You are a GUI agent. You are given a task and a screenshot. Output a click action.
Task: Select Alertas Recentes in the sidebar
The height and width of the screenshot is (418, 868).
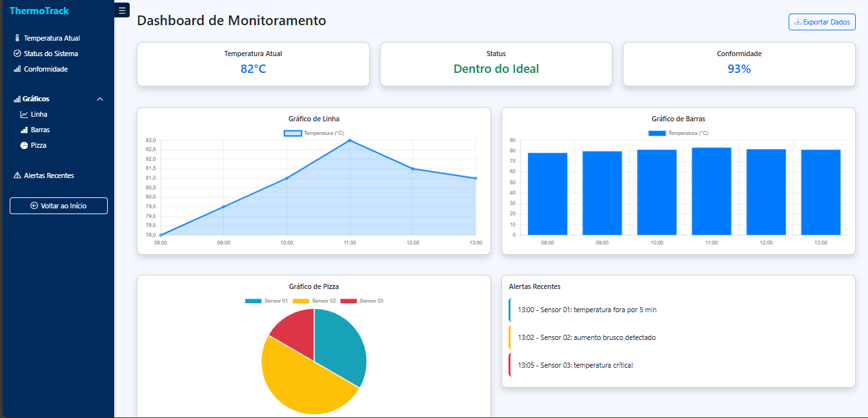[48, 175]
